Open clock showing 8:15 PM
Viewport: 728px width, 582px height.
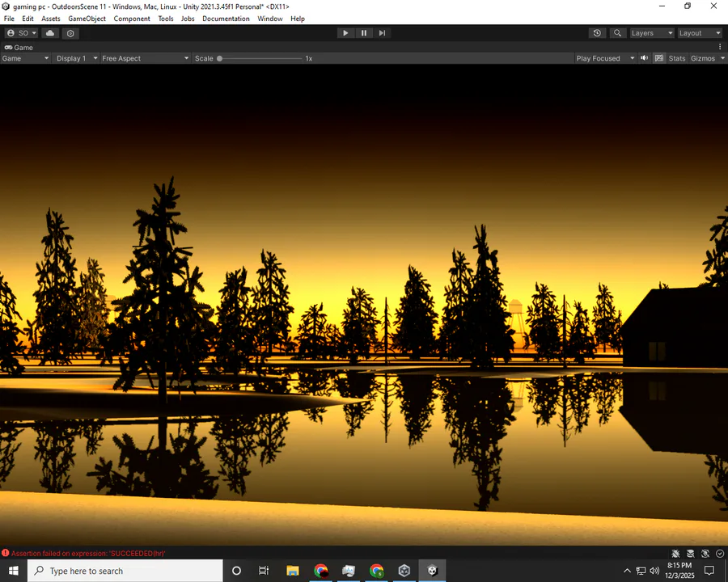(x=679, y=571)
